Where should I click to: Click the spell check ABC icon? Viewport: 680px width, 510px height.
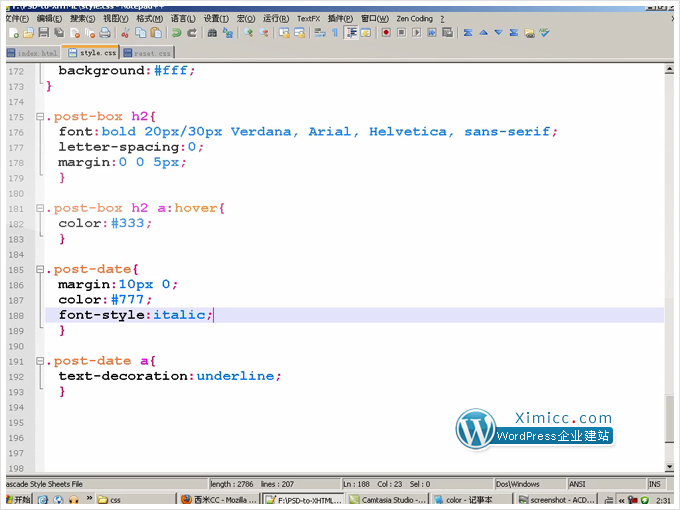(545, 33)
